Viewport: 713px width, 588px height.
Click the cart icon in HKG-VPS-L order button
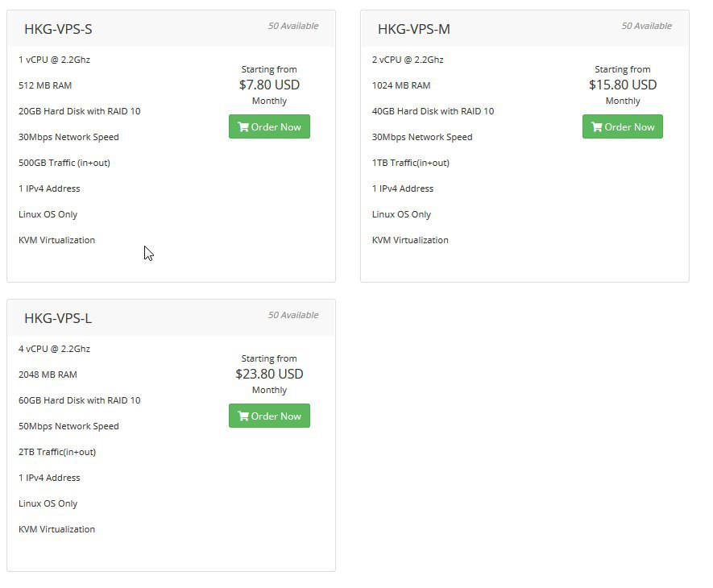tap(243, 416)
